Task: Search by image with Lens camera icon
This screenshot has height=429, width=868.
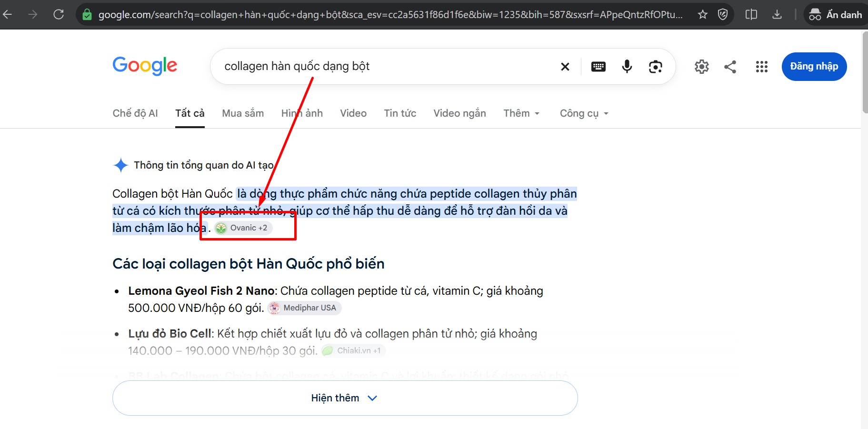Action: (656, 67)
